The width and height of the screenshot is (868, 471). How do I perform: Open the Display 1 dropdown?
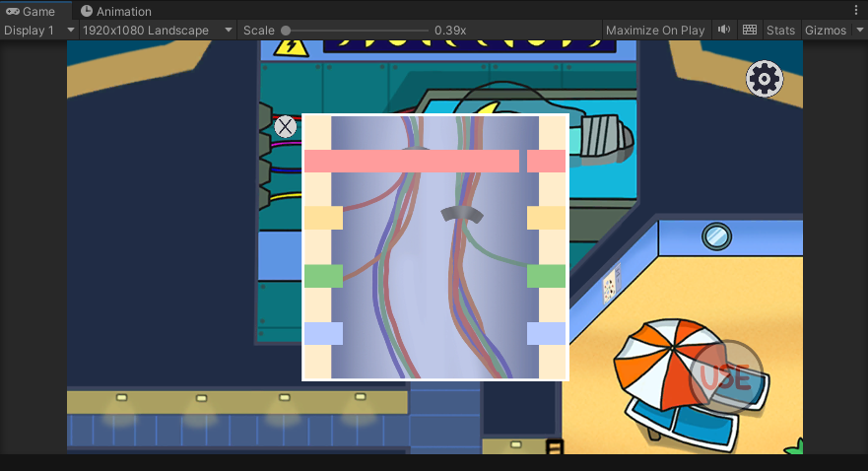(38, 31)
